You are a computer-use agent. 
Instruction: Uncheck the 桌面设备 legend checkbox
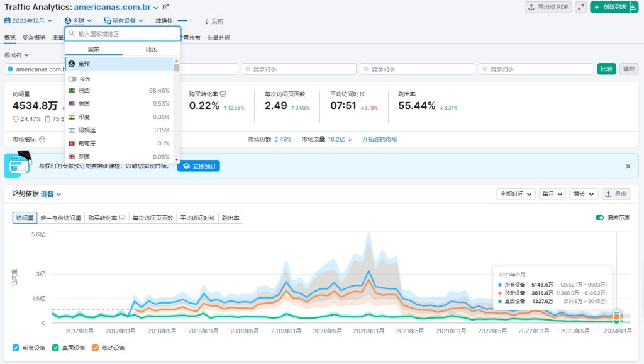[x=55, y=348]
